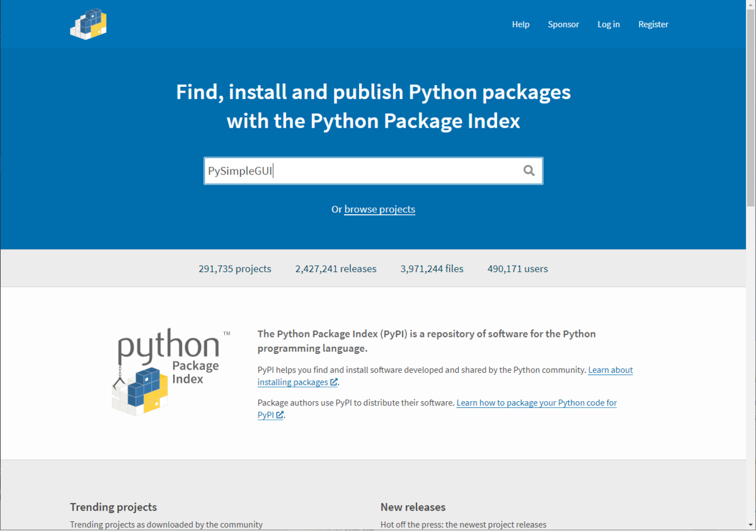This screenshot has width=756, height=532.
Task: Click the page vertical scrollbar thumb
Action: 750,107
